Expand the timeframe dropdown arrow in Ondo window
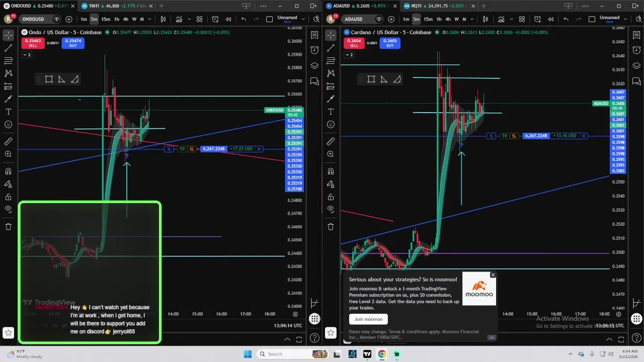The image size is (644, 362). [x=150, y=19]
